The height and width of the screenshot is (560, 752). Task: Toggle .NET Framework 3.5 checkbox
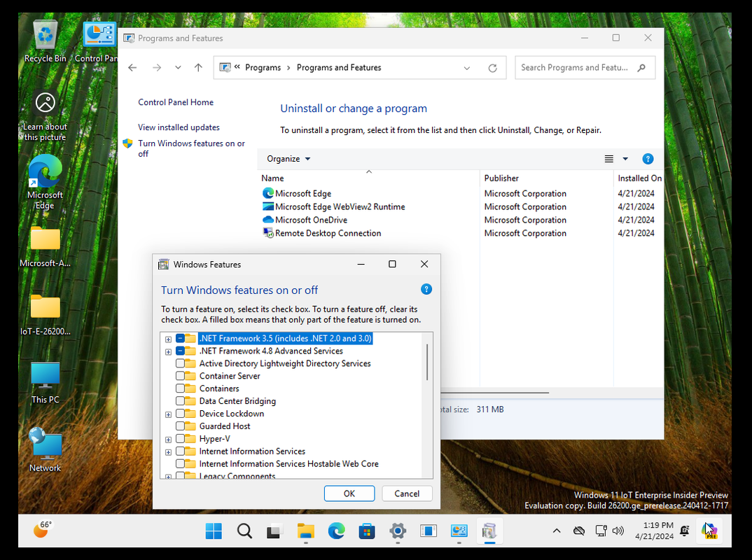180,339
